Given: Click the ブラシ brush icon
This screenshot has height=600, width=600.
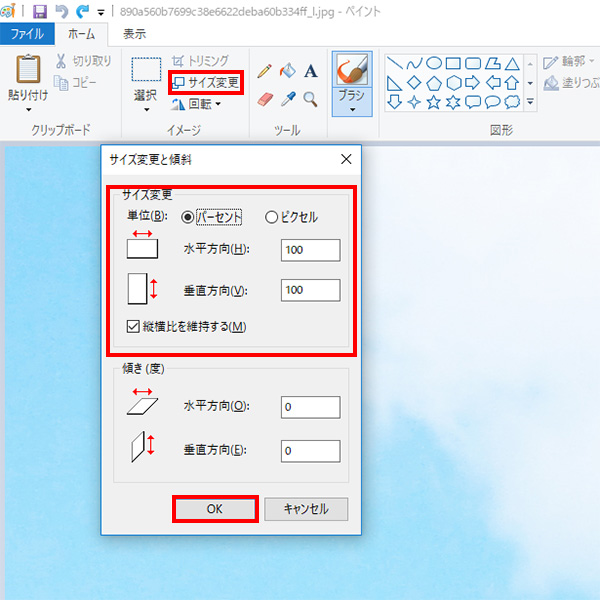Looking at the screenshot, I should coord(352,69).
